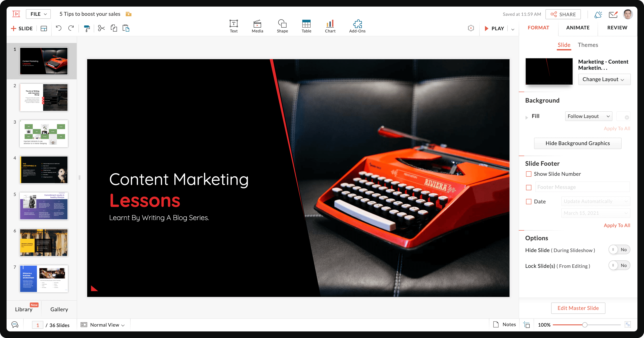Screen dimensions: 644x338
Task: Click the format painter icon
Action: (x=87, y=28)
